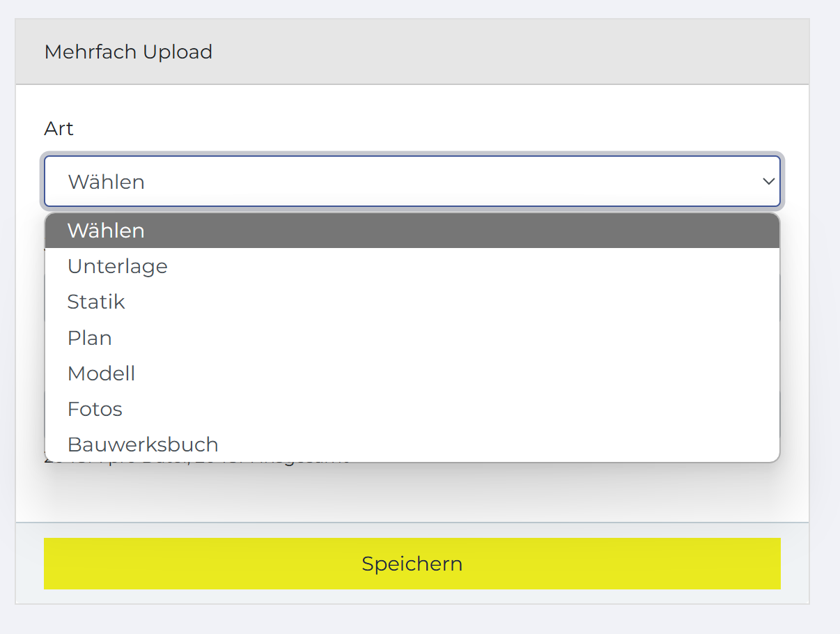Select the Plan option
The width and height of the screenshot is (840, 634).
[412, 338]
